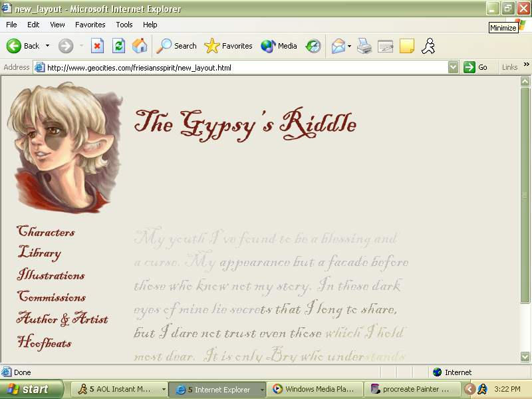Open the Tools menu
This screenshot has height=399, width=532.
124,25
